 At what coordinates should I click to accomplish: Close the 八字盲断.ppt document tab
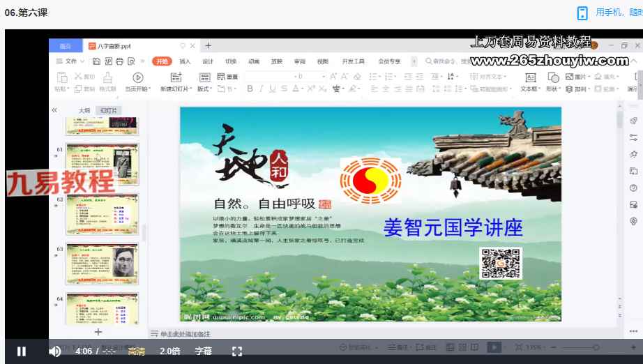(192, 46)
